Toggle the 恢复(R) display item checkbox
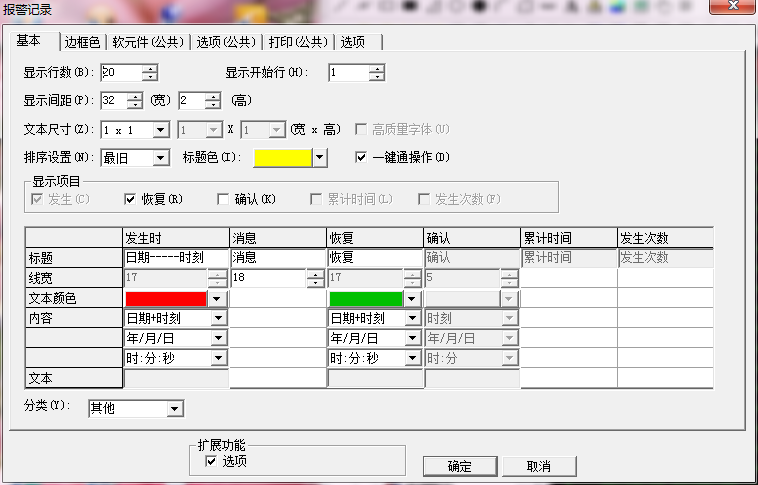758x485 pixels. 130,199
